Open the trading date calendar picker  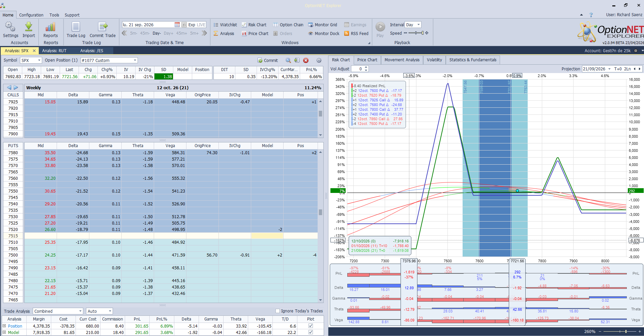177,25
